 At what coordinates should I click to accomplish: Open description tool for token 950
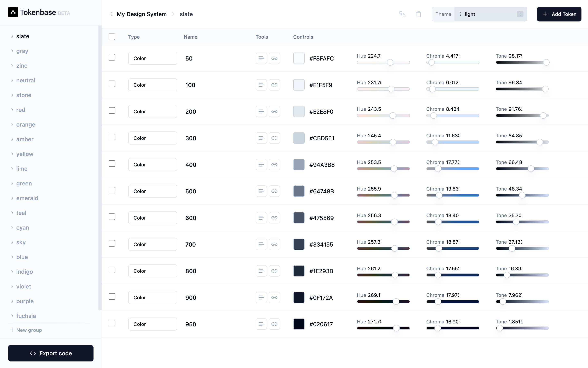click(261, 324)
